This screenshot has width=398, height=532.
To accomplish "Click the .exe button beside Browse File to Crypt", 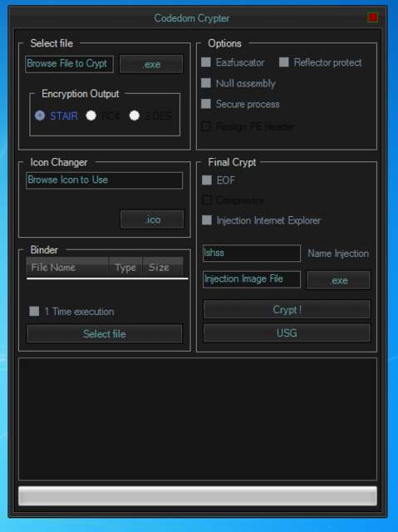I will coord(151,64).
